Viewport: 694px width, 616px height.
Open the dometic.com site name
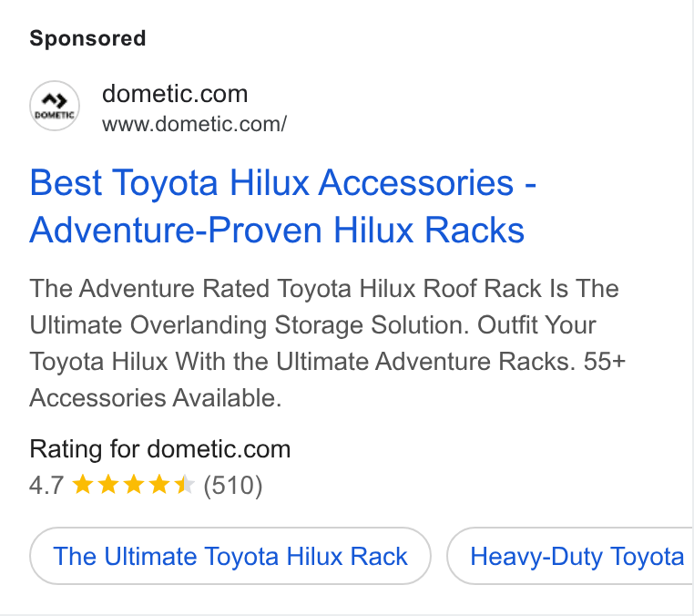click(x=175, y=94)
